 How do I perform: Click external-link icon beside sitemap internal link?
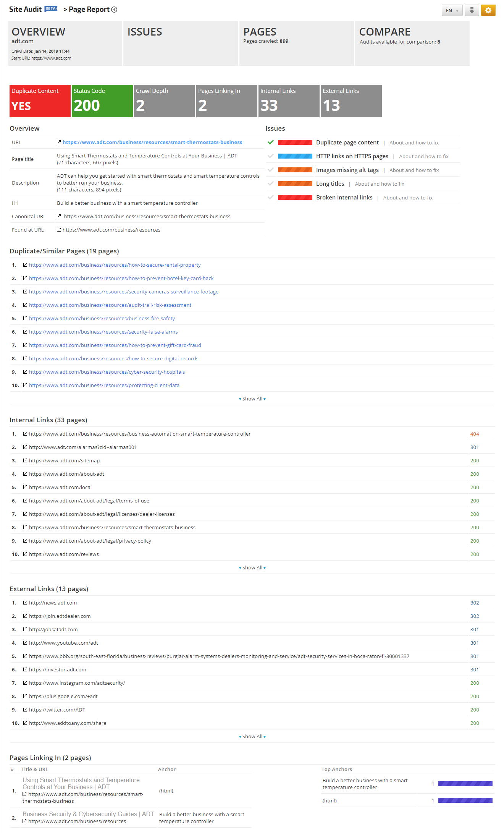pos(25,460)
